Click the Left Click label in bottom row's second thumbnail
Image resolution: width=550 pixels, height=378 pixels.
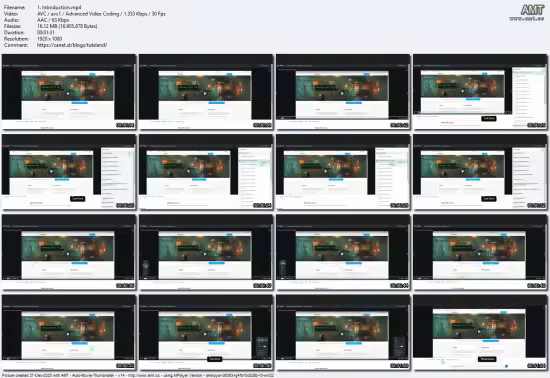tap(214, 359)
